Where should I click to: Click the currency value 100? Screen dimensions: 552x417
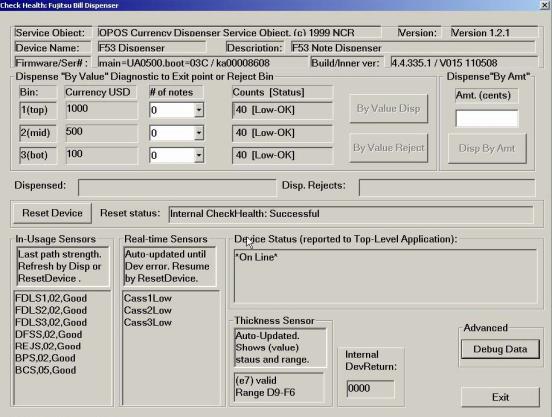pyautogui.click(x=101, y=155)
